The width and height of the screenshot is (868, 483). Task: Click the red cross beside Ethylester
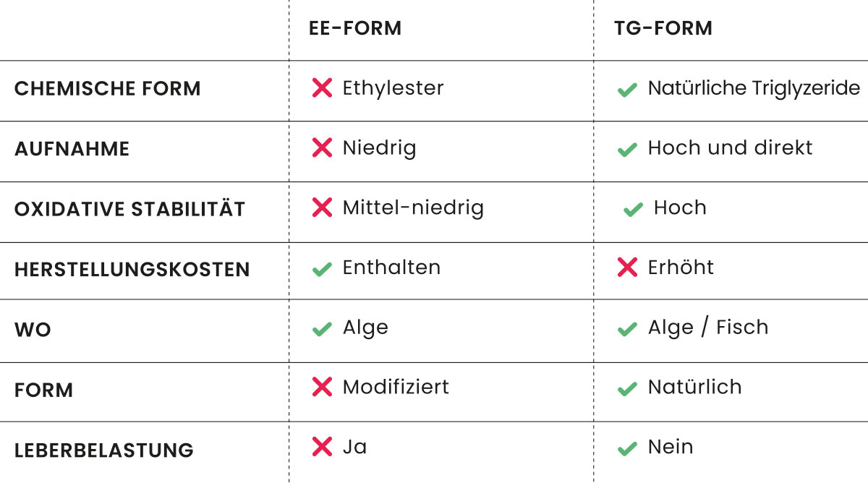tap(322, 89)
